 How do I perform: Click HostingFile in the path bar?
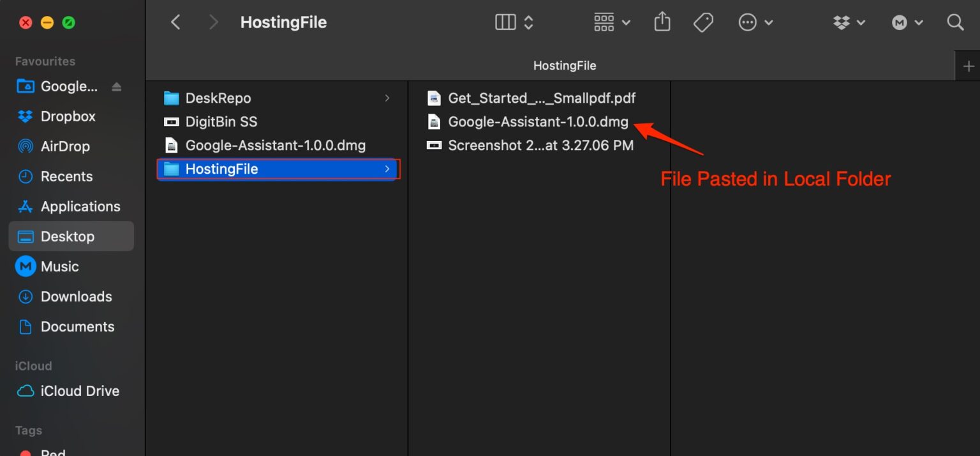point(564,65)
